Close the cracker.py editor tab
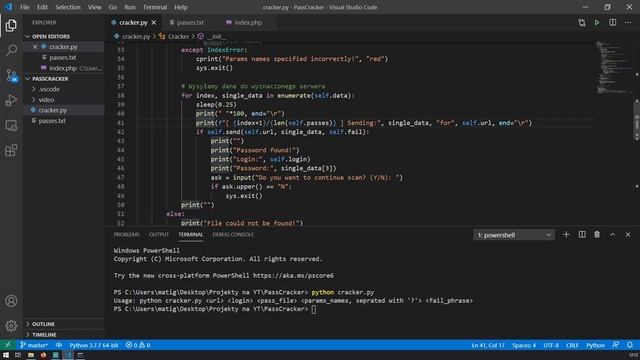Screen dimensions: 640x360 click(154, 22)
